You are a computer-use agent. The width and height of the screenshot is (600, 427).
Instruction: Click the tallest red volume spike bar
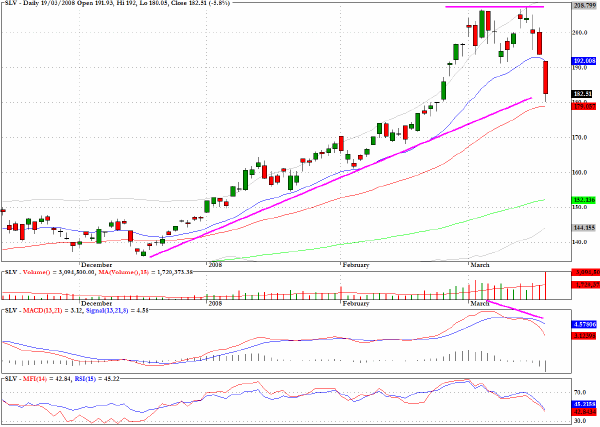[546, 285]
